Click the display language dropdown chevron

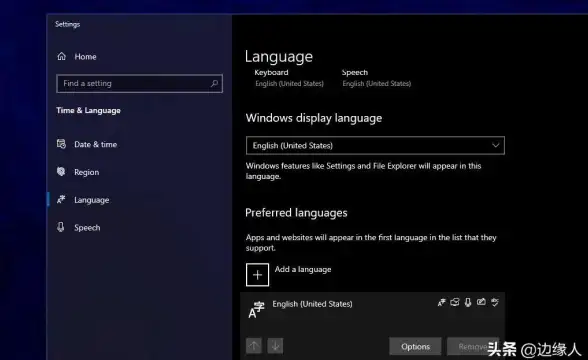pyautogui.click(x=495, y=146)
